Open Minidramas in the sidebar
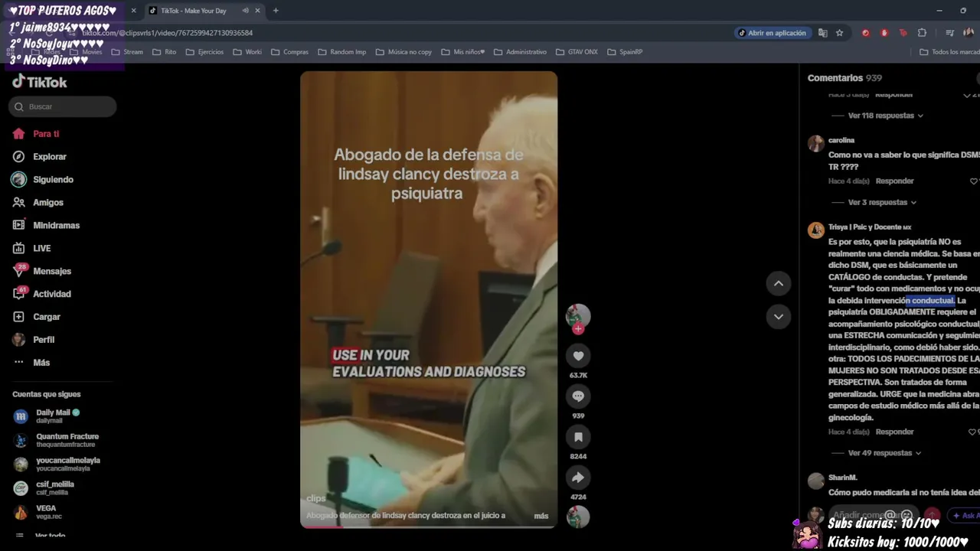Image resolution: width=980 pixels, height=551 pixels. point(56,226)
